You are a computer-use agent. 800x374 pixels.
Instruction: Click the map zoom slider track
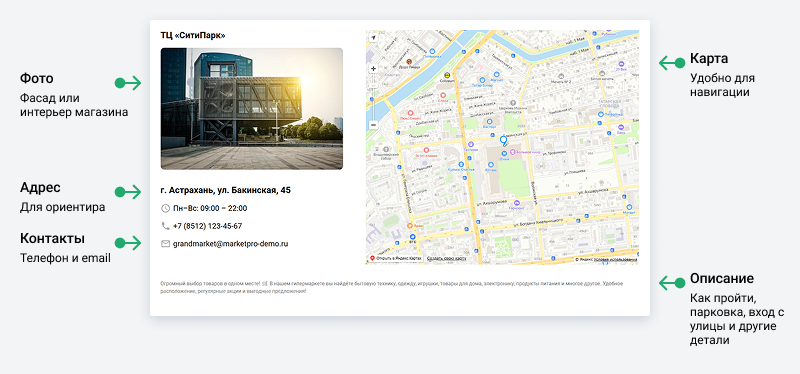[373, 97]
